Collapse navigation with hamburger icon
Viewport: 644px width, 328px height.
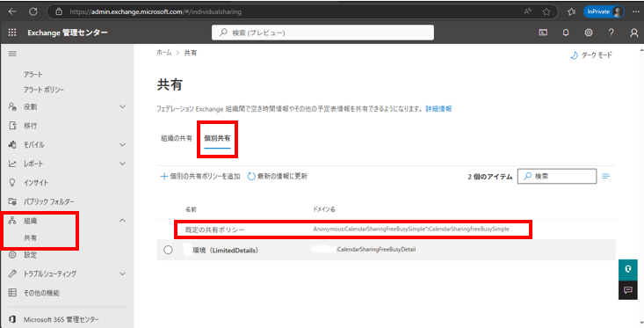(x=12, y=54)
